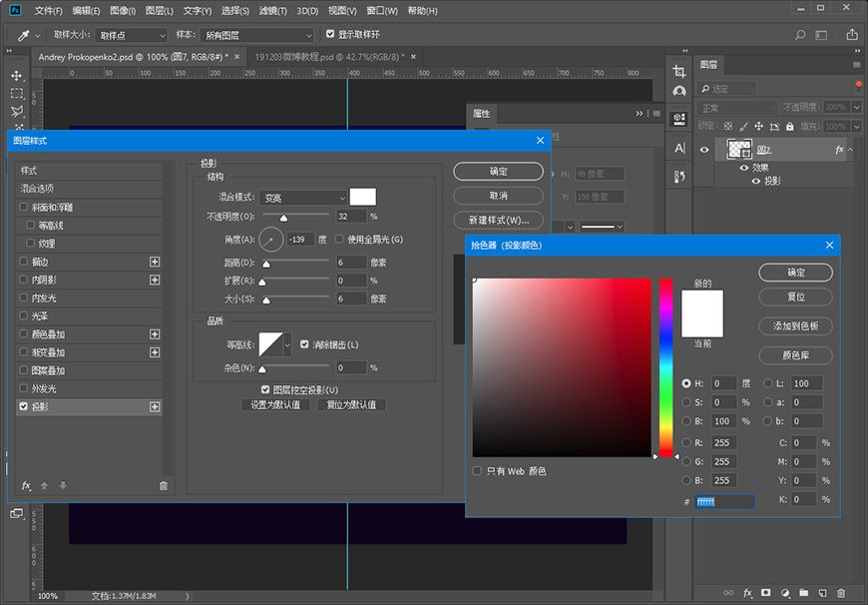The height and width of the screenshot is (605, 868).
Task: Enable 只有 Web 颜色 checkbox
Action: pos(477,470)
